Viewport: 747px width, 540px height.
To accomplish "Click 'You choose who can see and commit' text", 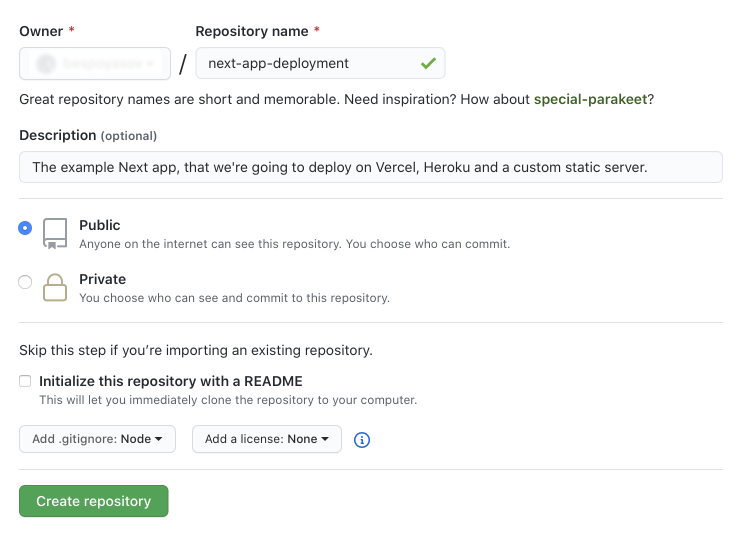I will pos(234,298).
